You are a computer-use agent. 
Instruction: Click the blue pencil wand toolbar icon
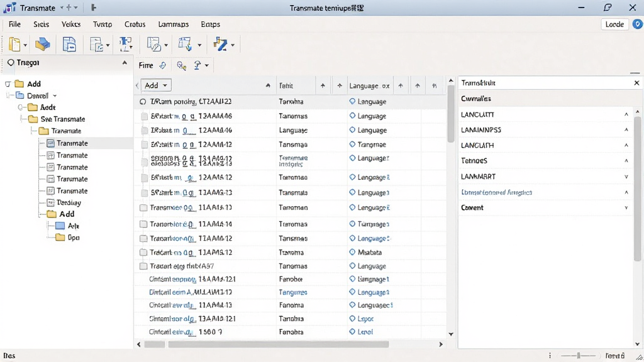pyautogui.click(x=221, y=44)
